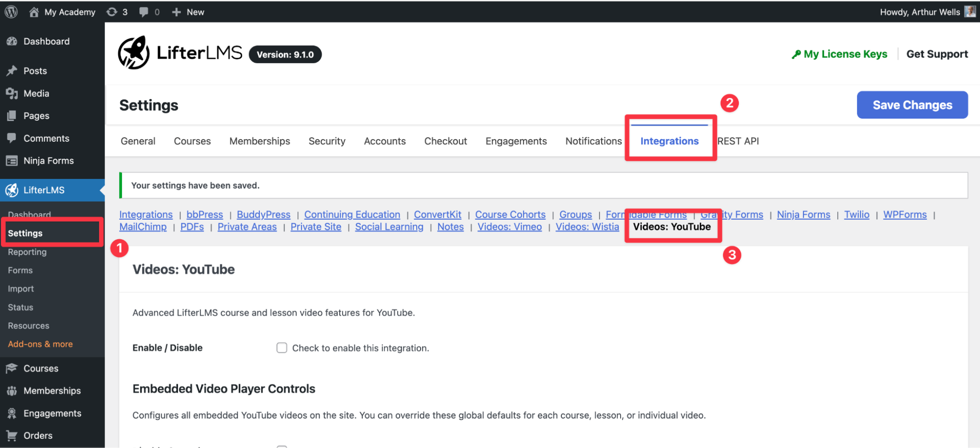Click the LifterLMS rocket logo
The height and width of the screenshot is (448, 980).
click(133, 53)
